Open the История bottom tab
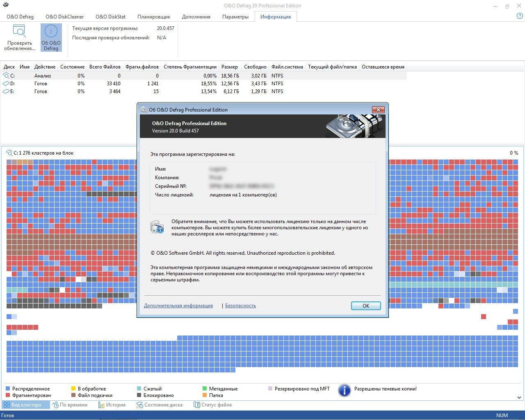 (x=112, y=405)
